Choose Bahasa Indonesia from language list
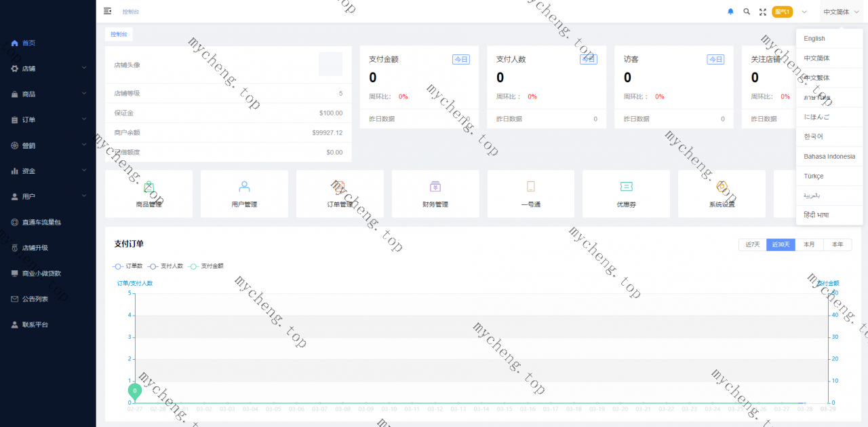 tap(829, 156)
